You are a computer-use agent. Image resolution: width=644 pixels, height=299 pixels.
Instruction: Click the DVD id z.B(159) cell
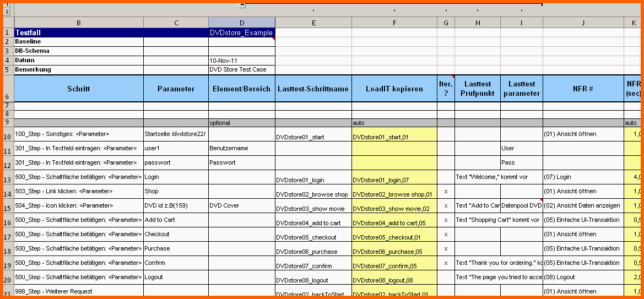coord(176,206)
